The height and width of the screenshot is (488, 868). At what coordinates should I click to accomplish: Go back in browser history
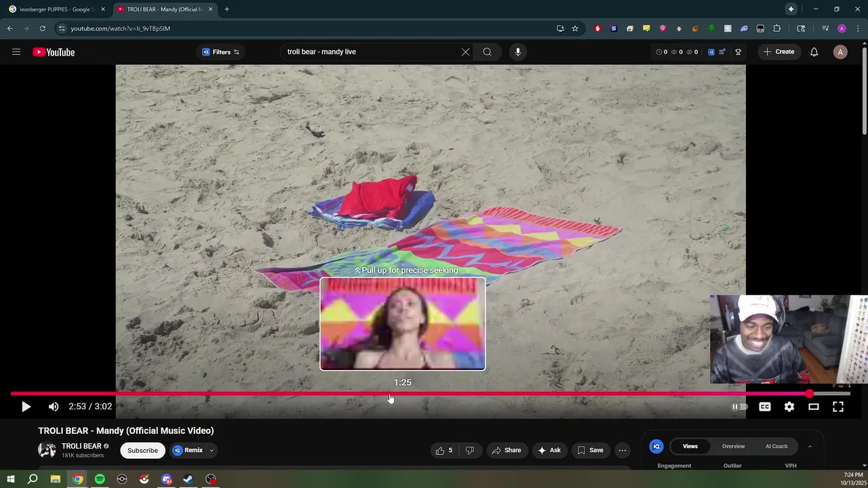pos(10,28)
